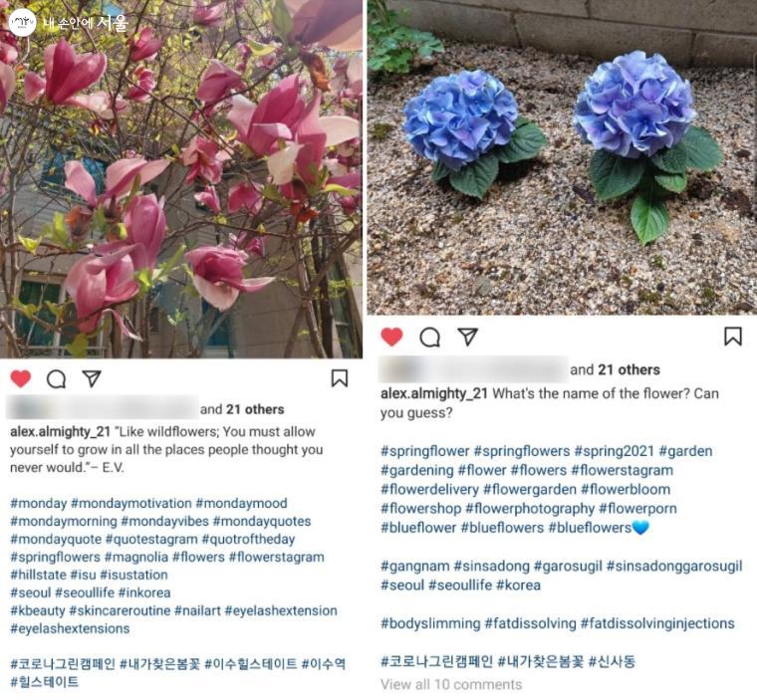This screenshot has height=700, width=757.
Task: Open comments on the hydrangea post
Action: [429, 337]
